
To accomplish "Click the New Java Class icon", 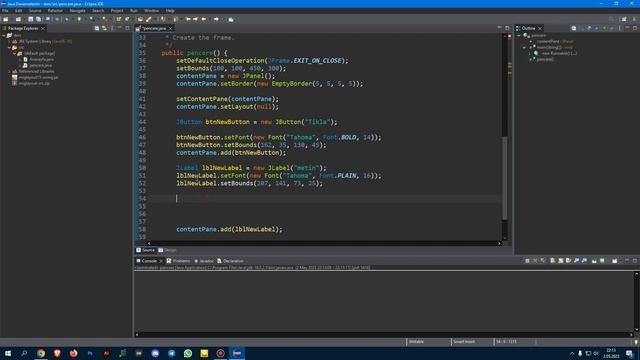I will (x=127, y=19).
